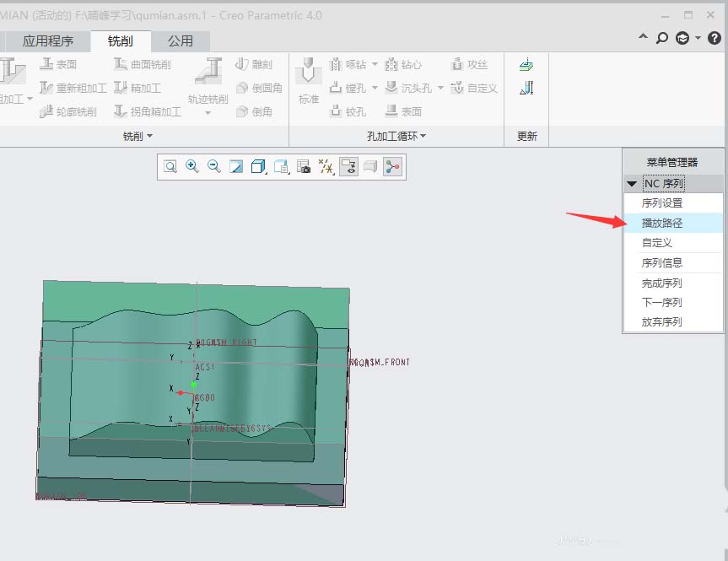This screenshot has width=728, height=561.
Task: Click 完成序列 menu item
Action: tap(673, 283)
